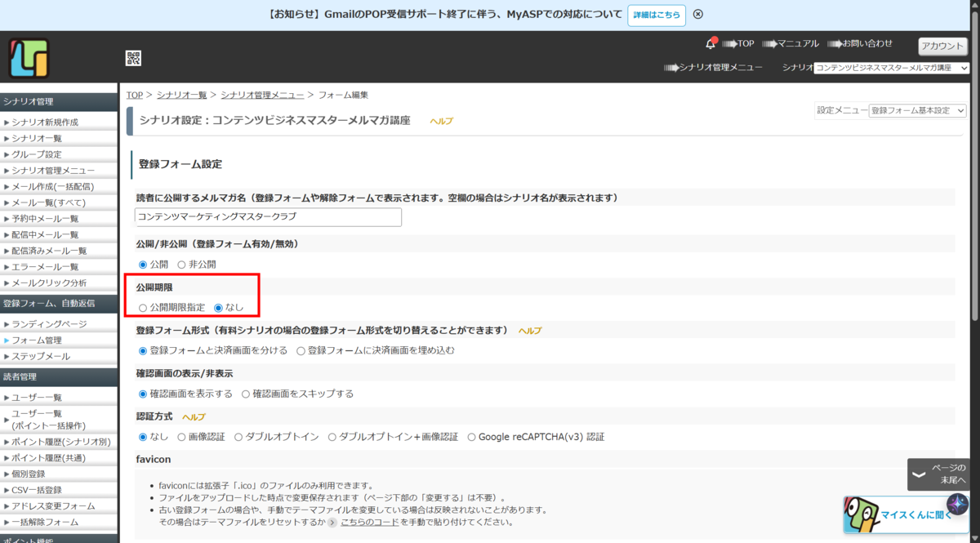Open メールクリック分析 in the sidebar

tap(49, 283)
